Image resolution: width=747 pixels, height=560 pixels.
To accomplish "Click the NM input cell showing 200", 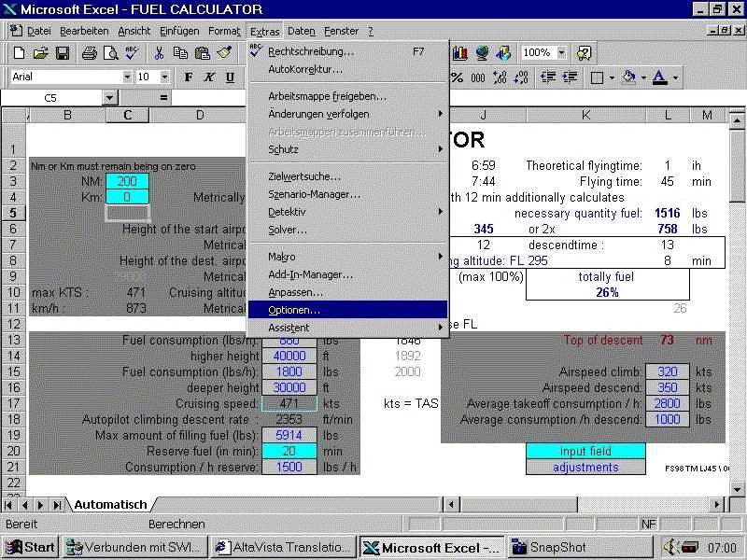I will pos(127,181).
